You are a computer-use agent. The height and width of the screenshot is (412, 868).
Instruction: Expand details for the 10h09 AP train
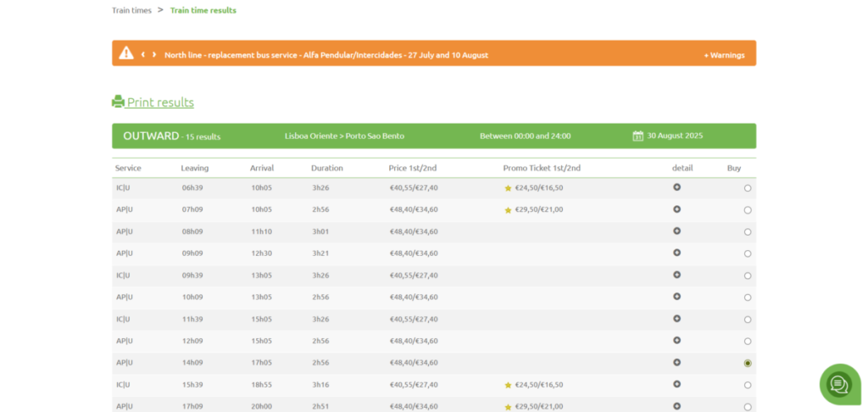point(676,296)
